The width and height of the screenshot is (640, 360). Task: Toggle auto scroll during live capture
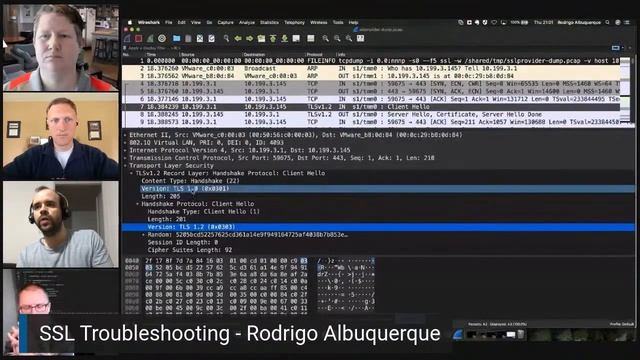(296, 38)
